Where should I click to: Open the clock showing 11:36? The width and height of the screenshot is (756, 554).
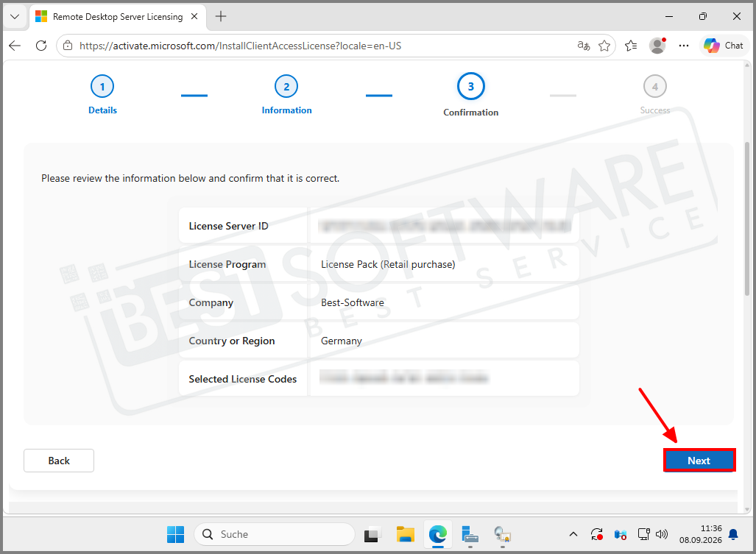(701, 533)
